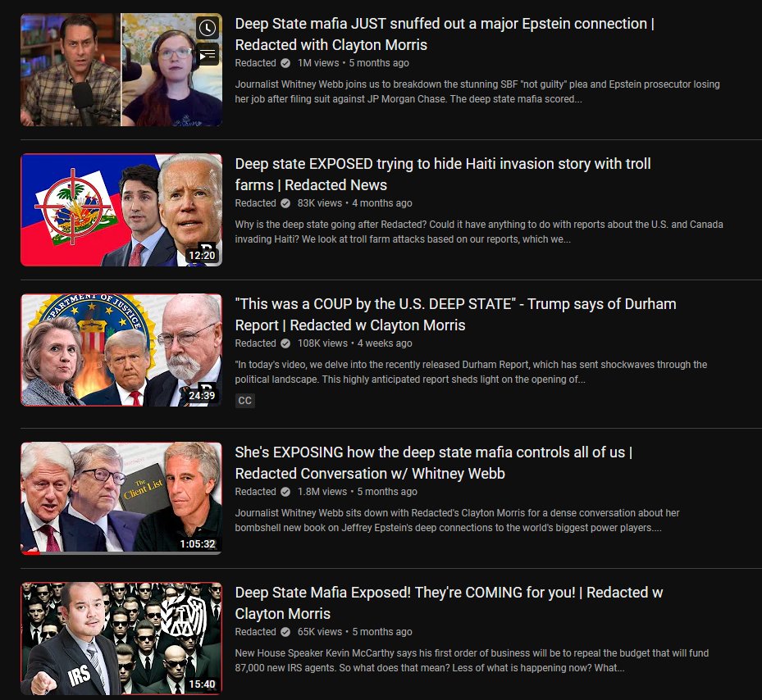Open Redacted channel link under the Durham video
The height and width of the screenshot is (700, 762).
pyautogui.click(x=256, y=343)
